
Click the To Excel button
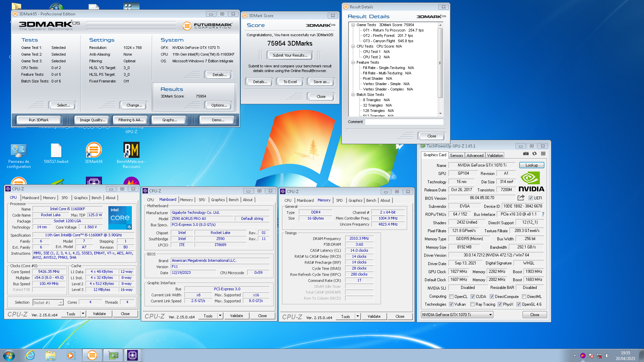pyautogui.click(x=290, y=82)
